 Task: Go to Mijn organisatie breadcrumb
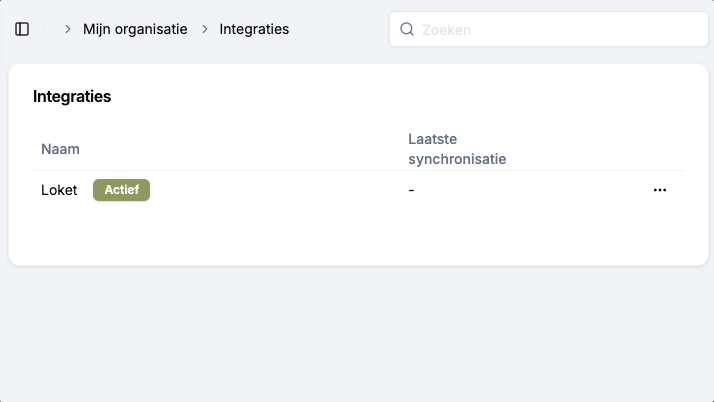point(135,29)
